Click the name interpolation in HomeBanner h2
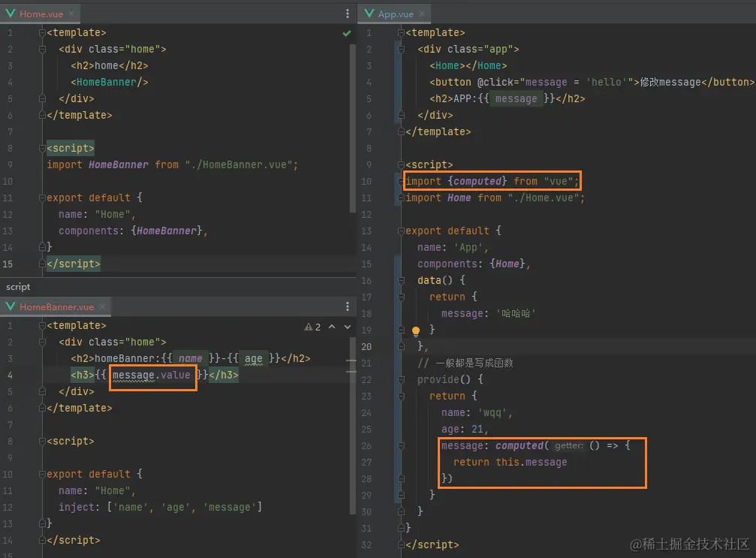Screen dimensions: 756x558 pos(191,359)
